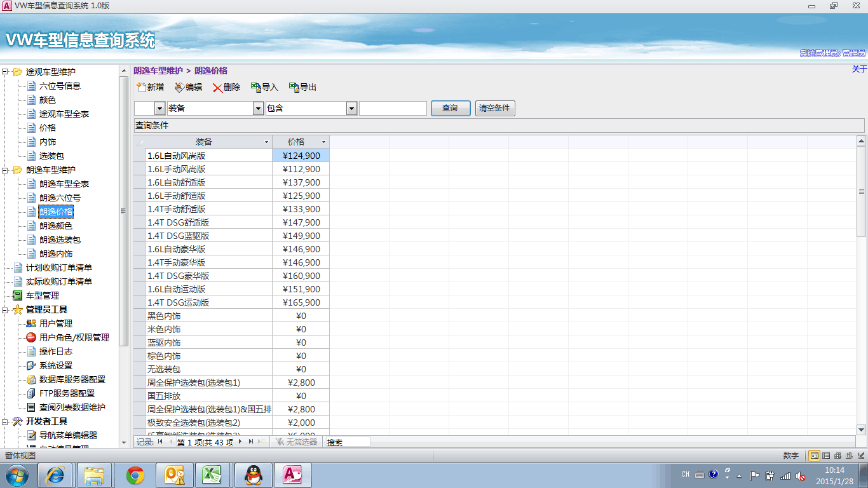Open Outlook from the taskbar
The image size is (868, 488).
(173, 475)
